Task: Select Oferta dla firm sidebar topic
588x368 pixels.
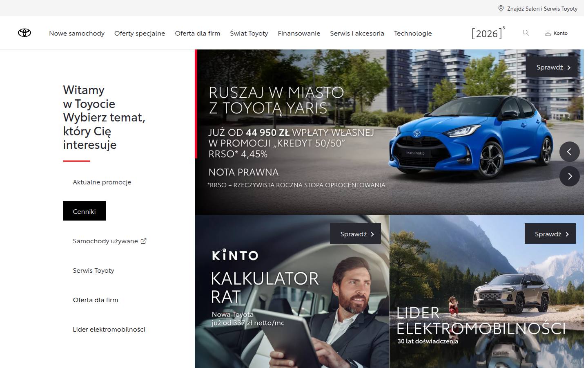Action: coord(96,300)
